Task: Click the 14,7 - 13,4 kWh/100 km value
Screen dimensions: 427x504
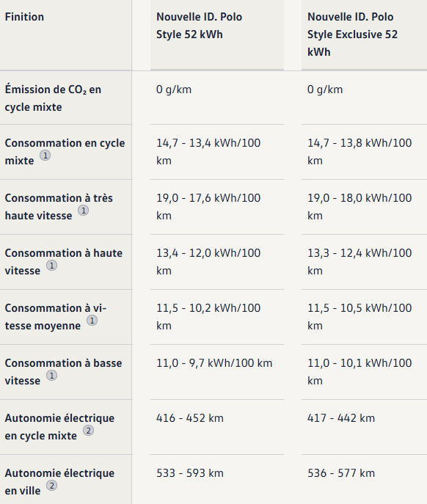Action: click(x=208, y=152)
